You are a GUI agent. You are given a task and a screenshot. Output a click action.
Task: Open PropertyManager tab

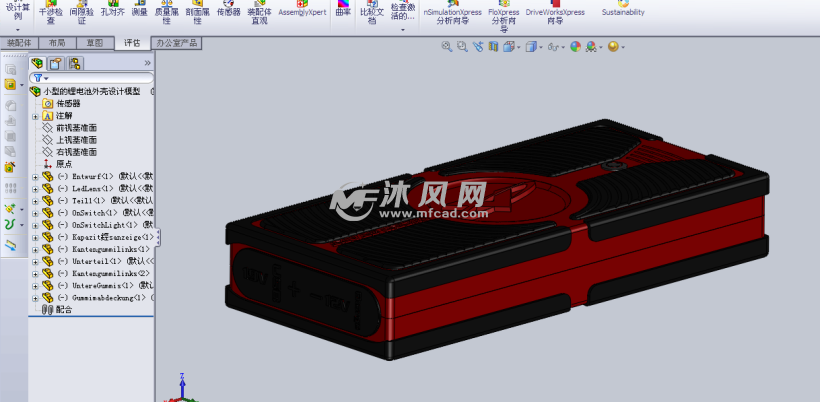55,64
